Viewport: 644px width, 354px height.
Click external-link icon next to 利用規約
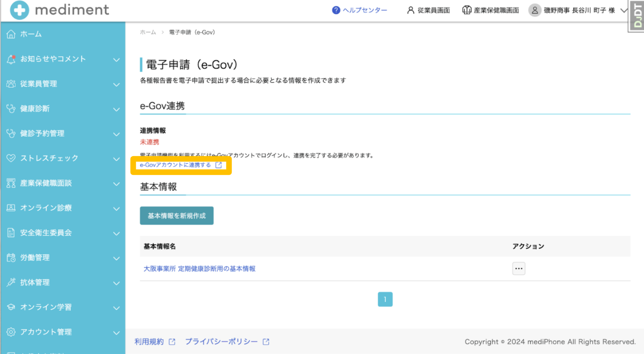point(172,342)
